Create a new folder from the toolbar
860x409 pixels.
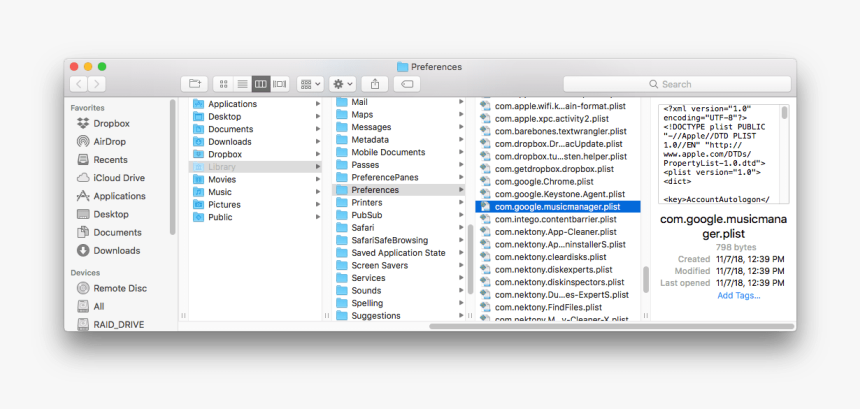click(x=195, y=84)
